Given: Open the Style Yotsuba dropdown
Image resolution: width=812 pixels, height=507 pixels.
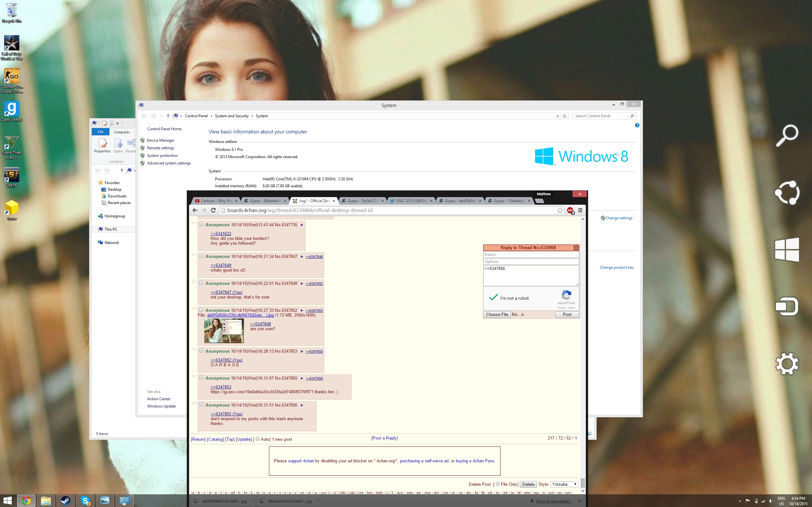Looking at the screenshot, I should [564, 484].
